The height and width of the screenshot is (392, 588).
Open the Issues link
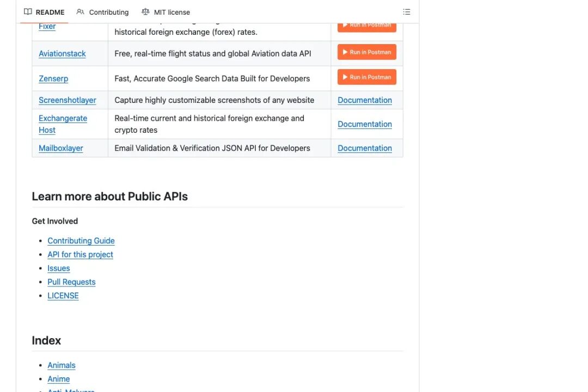tap(58, 268)
